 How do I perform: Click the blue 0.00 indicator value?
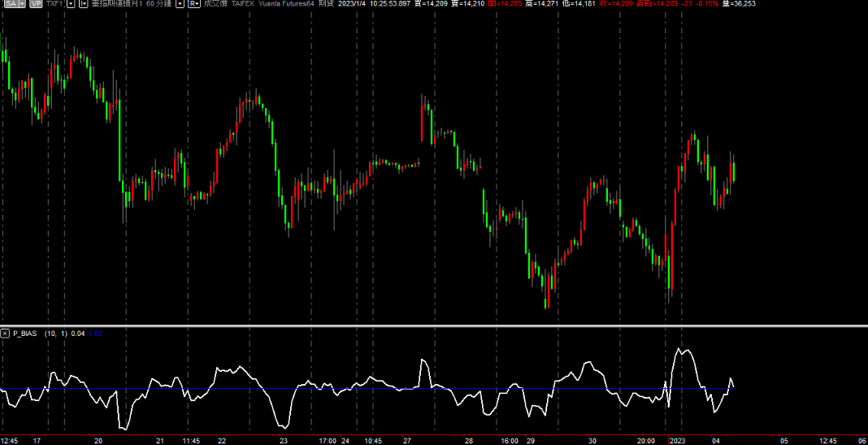pyautogui.click(x=94, y=334)
